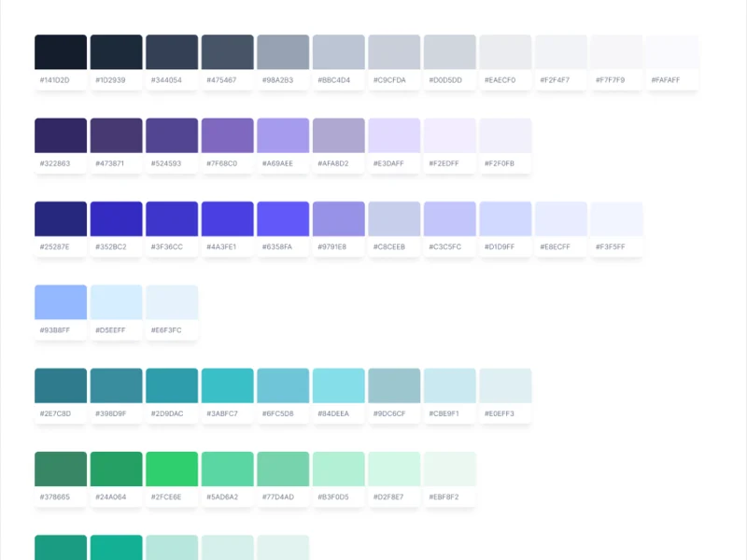
Task: Pick the faintest green swatch #EBF8F2
Action: coord(450,469)
